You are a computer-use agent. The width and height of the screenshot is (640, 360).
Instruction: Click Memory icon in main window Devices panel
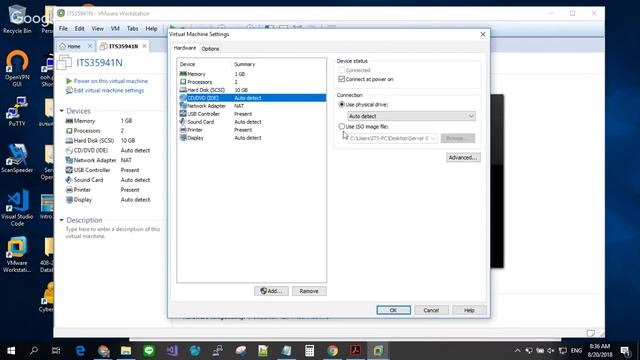click(69, 121)
